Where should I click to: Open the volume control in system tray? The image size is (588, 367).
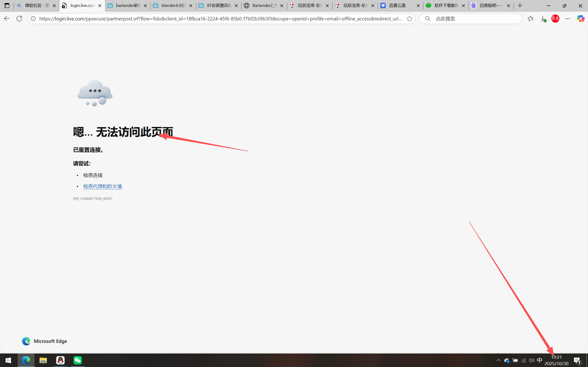pos(531,360)
